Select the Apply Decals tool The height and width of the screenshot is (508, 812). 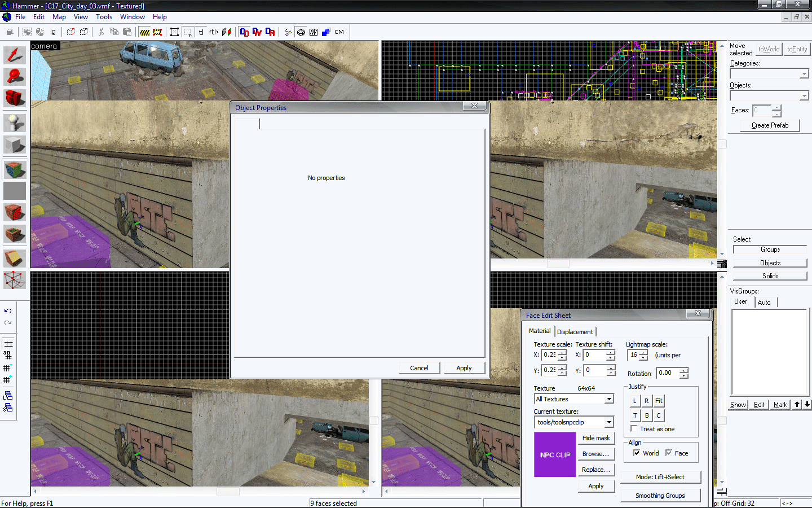(x=15, y=213)
